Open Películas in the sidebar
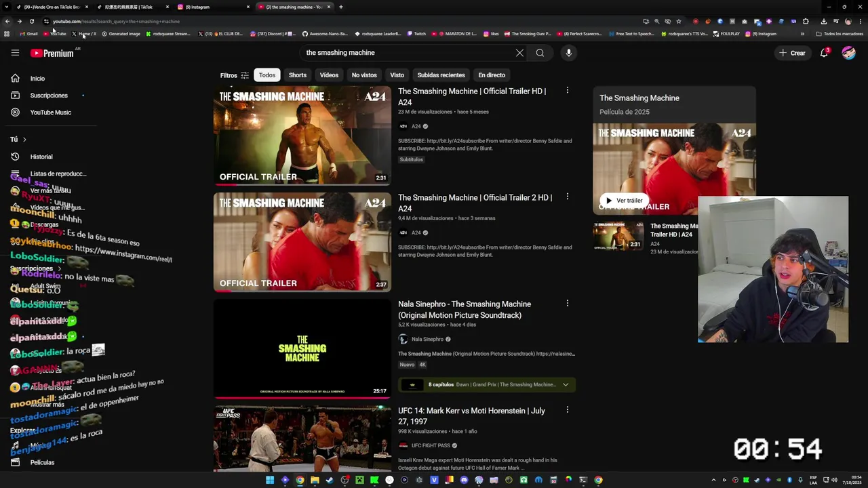868x488 pixels. click(x=42, y=462)
